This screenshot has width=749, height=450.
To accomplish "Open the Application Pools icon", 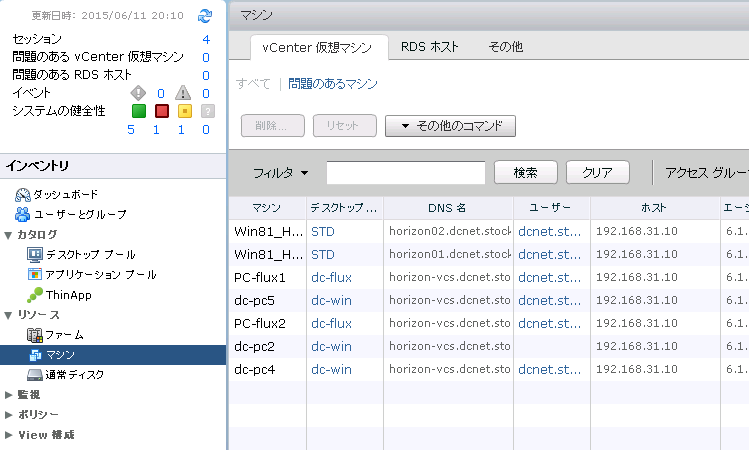I will pyautogui.click(x=35, y=274).
